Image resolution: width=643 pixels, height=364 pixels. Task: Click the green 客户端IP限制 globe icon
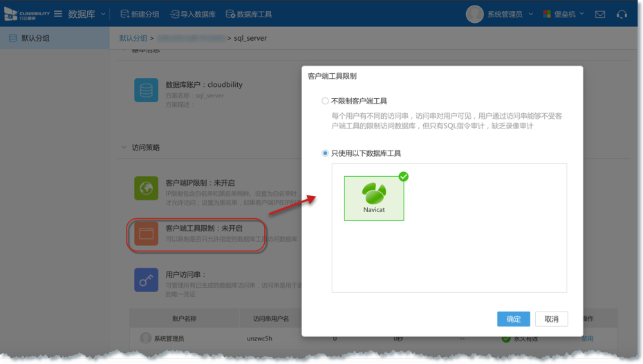(146, 188)
